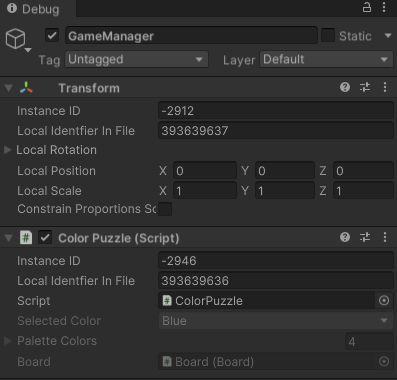The image size is (397, 380).
Task: Toggle Constrain Proportions Scale checkbox
Action: point(165,209)
